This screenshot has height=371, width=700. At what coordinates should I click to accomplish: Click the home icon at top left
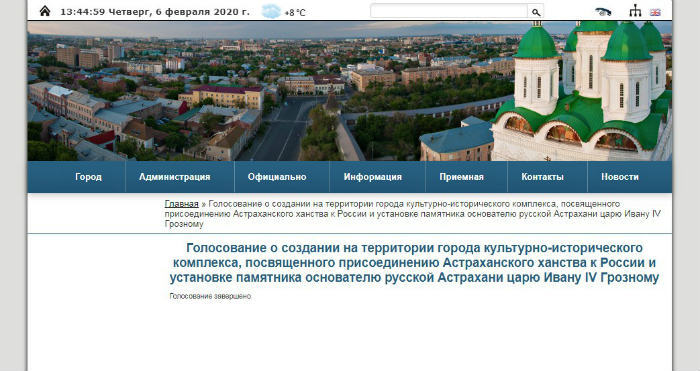pyautogui.click(x=45, y=11)
